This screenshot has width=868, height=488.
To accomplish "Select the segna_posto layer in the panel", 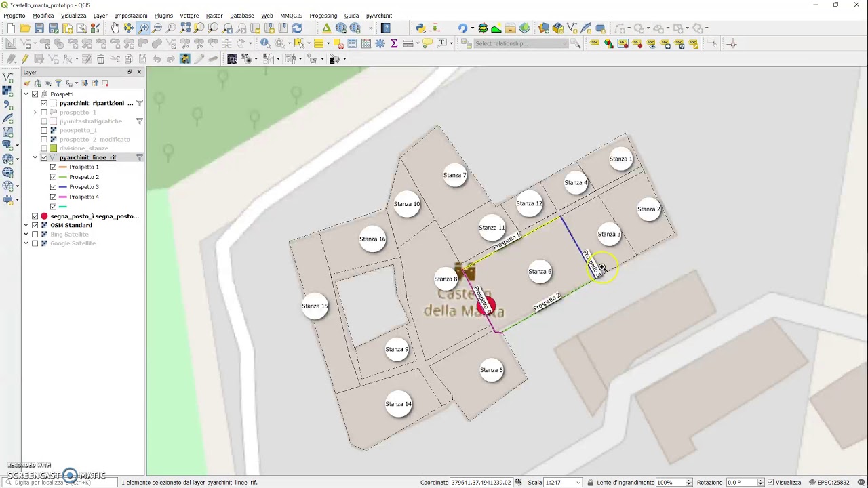I will pos(94,216).
